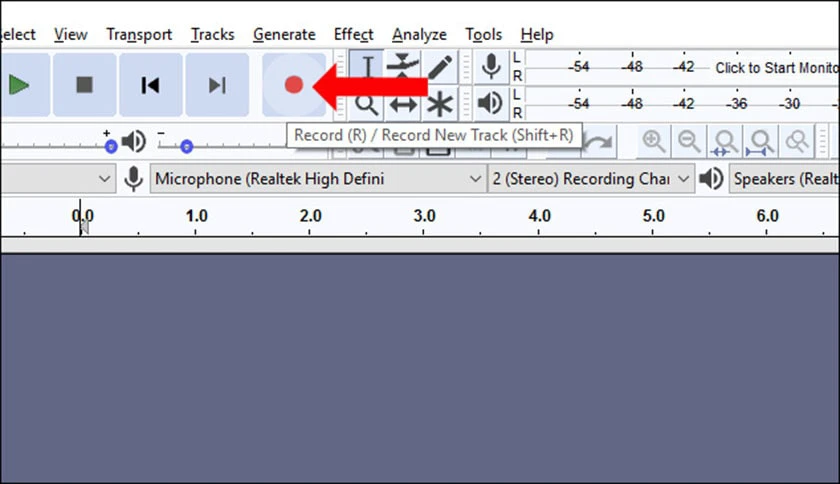Skip to Start of the project
The height and width of the screenshot is (484, 840).
tap(151, 85)
